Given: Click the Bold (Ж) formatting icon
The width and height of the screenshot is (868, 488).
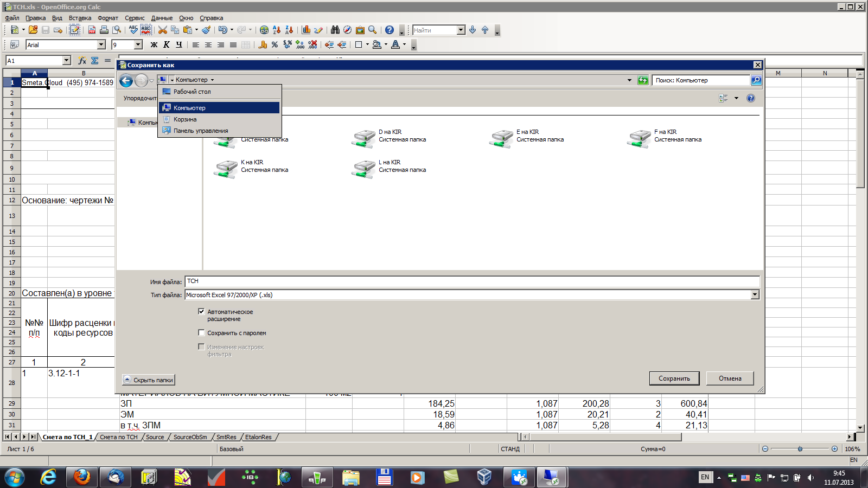Looking at the screenshot, I should [x=154, y=44].
